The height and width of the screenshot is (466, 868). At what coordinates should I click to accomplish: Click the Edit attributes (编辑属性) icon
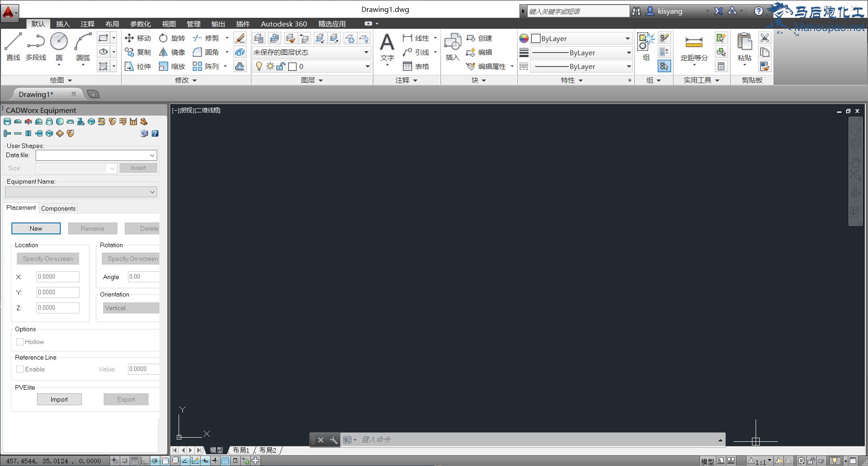(471, 66)
